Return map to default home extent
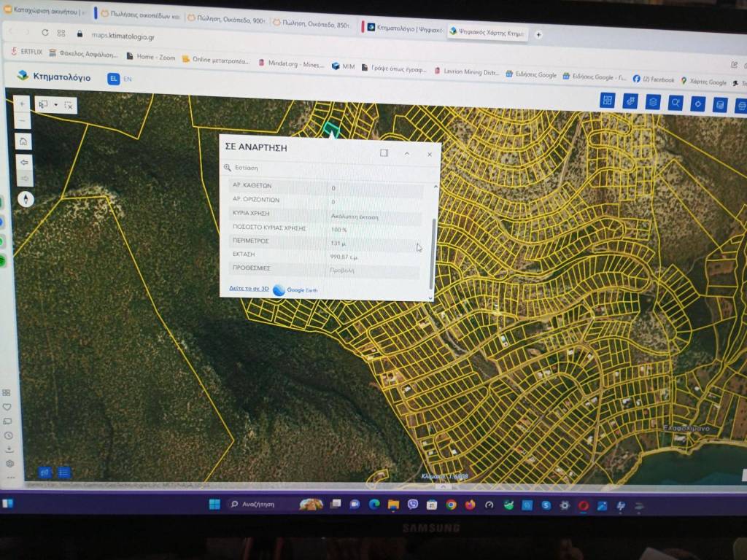747x560 pixels. (x=24, y=141)
